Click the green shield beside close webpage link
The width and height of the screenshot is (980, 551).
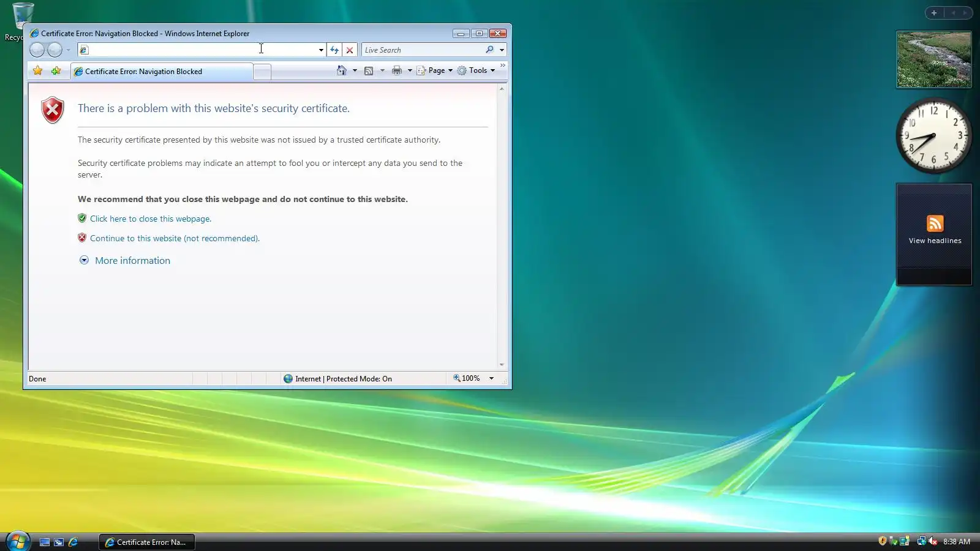(x=82, y=218)
